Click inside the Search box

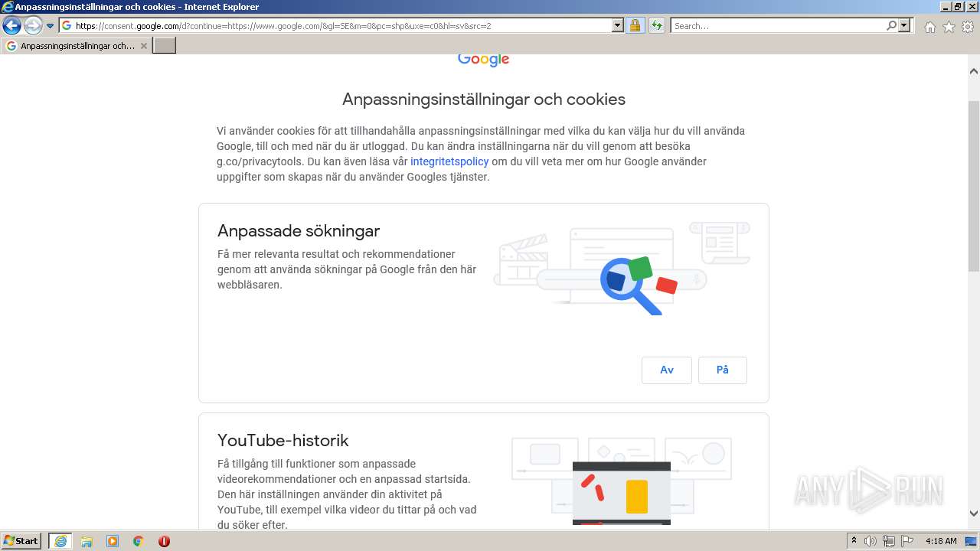[x=778, y=25]
